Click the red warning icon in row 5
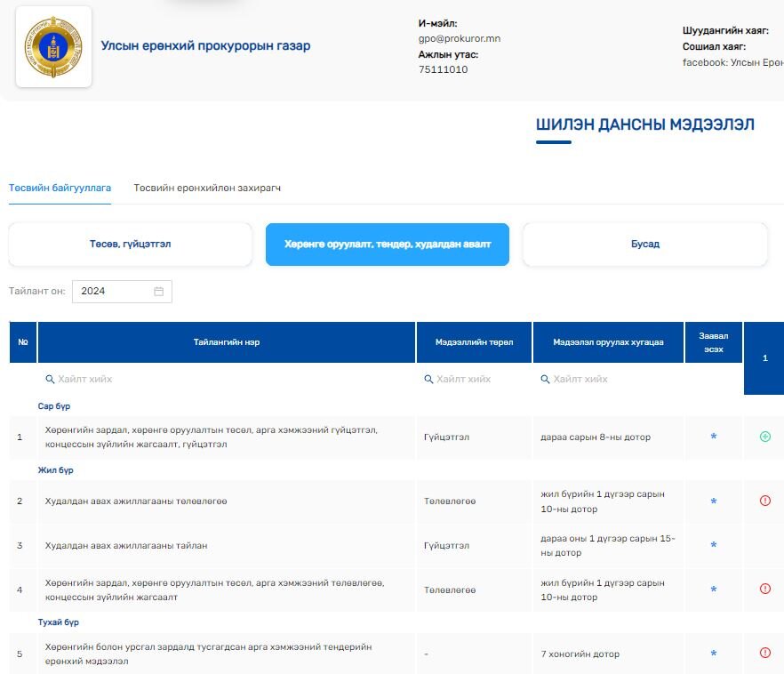The image size is (784, 674). point(764,654)
